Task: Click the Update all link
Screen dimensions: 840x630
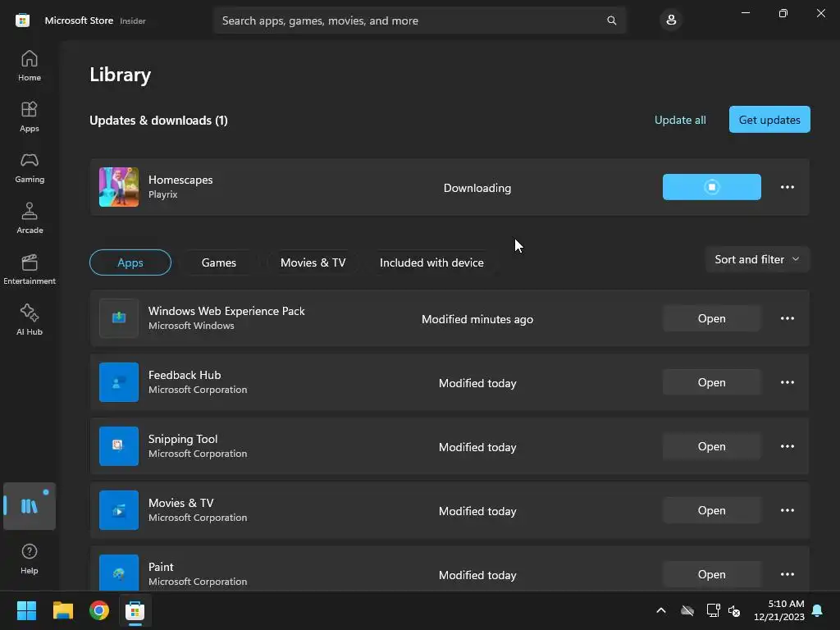Action: 680,120
